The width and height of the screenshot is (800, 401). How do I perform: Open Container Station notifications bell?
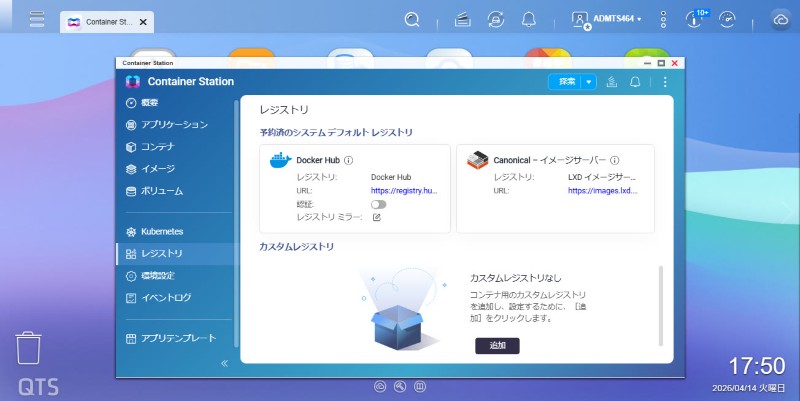coord(635,82)
